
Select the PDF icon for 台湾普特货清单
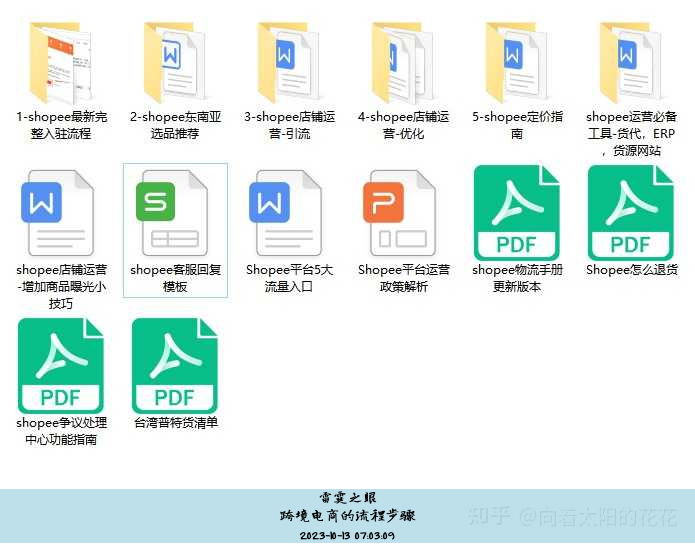(175, 366)
